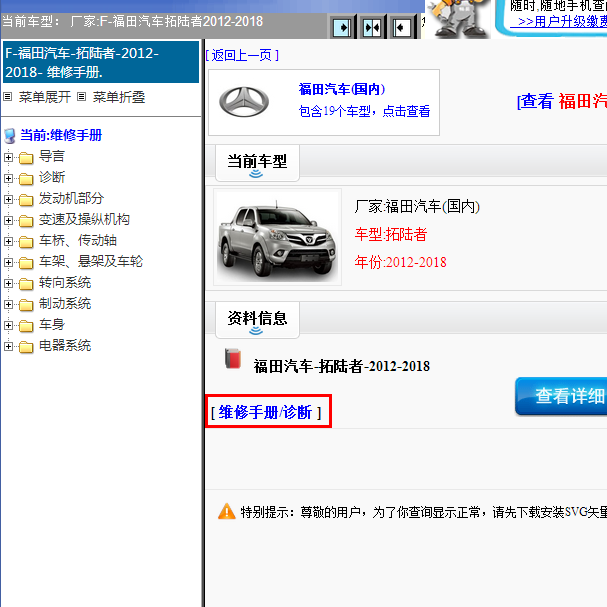Select 转向系统 in the tree
The height and width of the screenshot is (607, 607).
[65, 282]
